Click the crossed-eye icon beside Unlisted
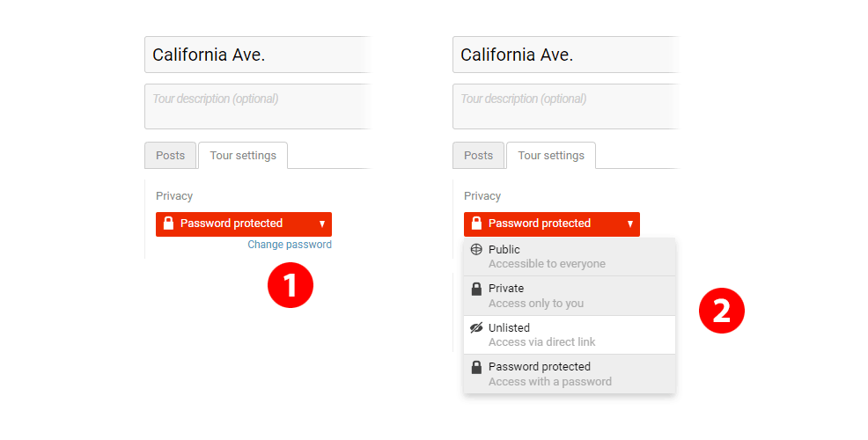This screenshot has width=868, height=440. [476, 327]
